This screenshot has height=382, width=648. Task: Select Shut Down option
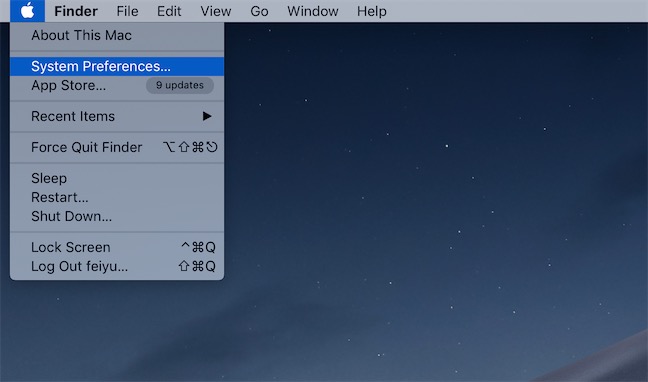(x=117, y=217)
